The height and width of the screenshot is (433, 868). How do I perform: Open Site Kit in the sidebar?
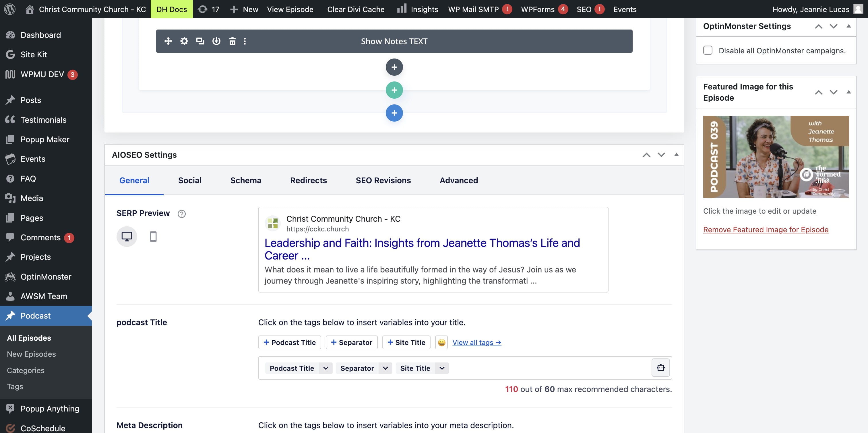(x=46, y=54)
